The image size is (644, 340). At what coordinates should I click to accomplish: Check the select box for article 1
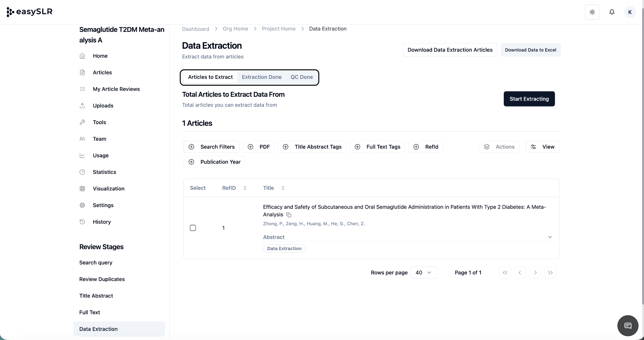(x=193, y=228)
